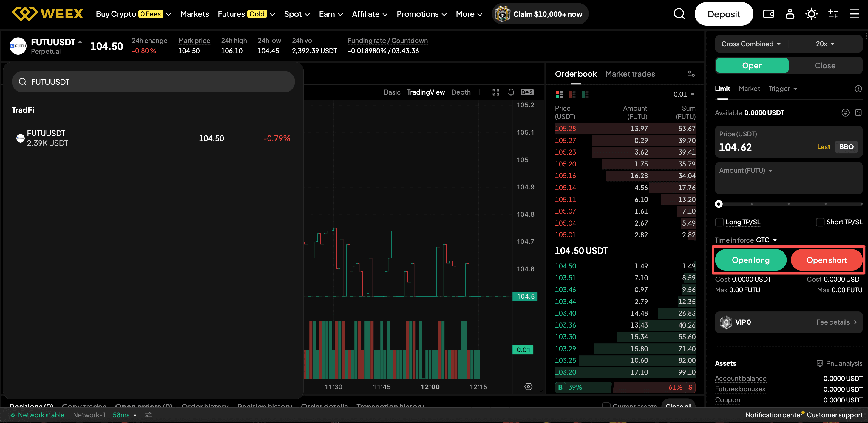This screenshot has width=868, height=423.
Task: Click the WEEX logo
Action: (x=47, y=14)
